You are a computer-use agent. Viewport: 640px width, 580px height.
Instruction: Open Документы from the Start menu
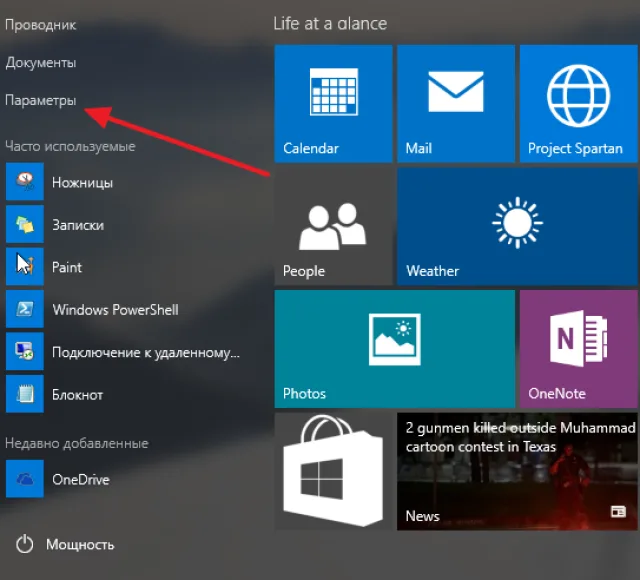tap(40, 63)
